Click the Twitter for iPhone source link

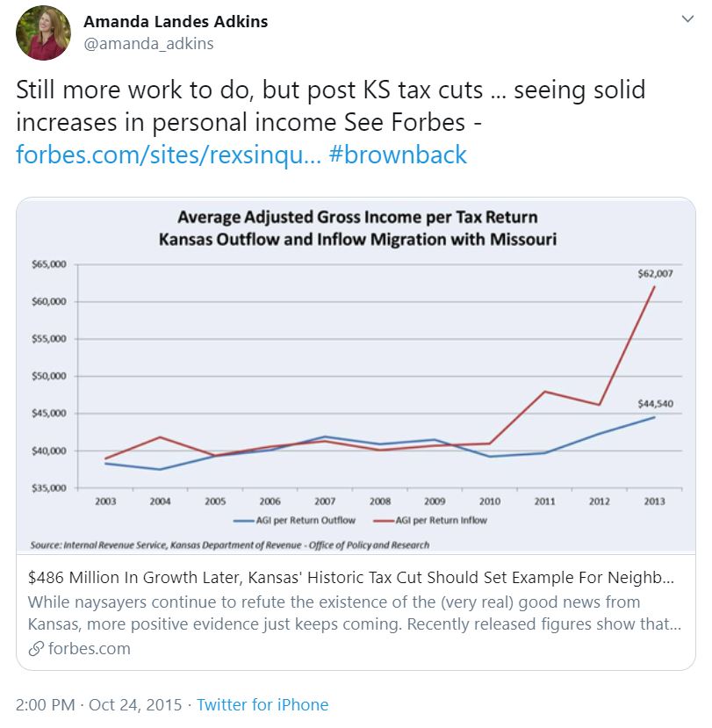pyautogui.click(x=263, y=704)
